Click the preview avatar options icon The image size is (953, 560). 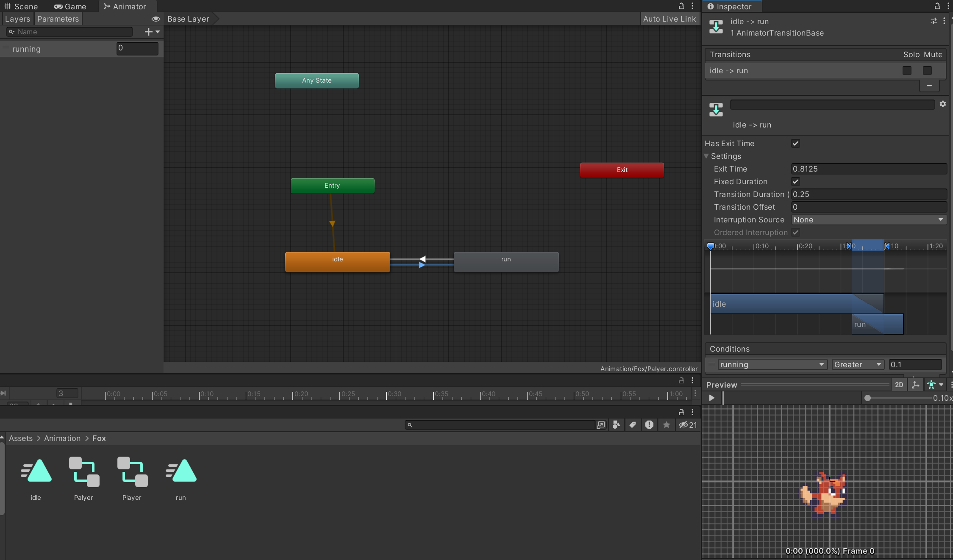point(931,385)
